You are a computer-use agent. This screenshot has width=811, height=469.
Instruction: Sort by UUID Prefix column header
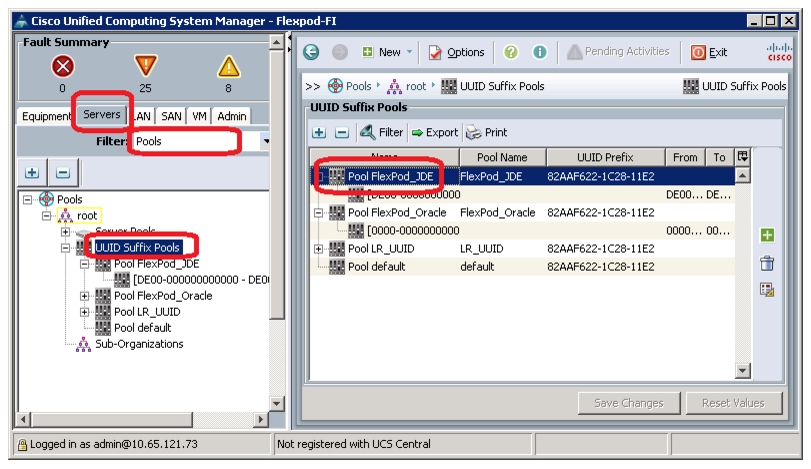tap(605, 157)
